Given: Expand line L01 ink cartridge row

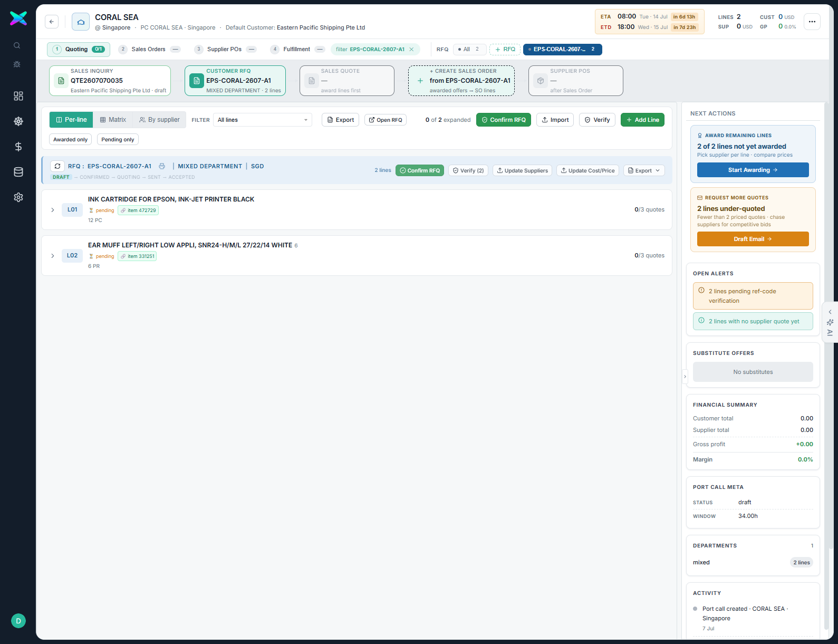Looking at the screenshot, I should (x=53, y=210).
